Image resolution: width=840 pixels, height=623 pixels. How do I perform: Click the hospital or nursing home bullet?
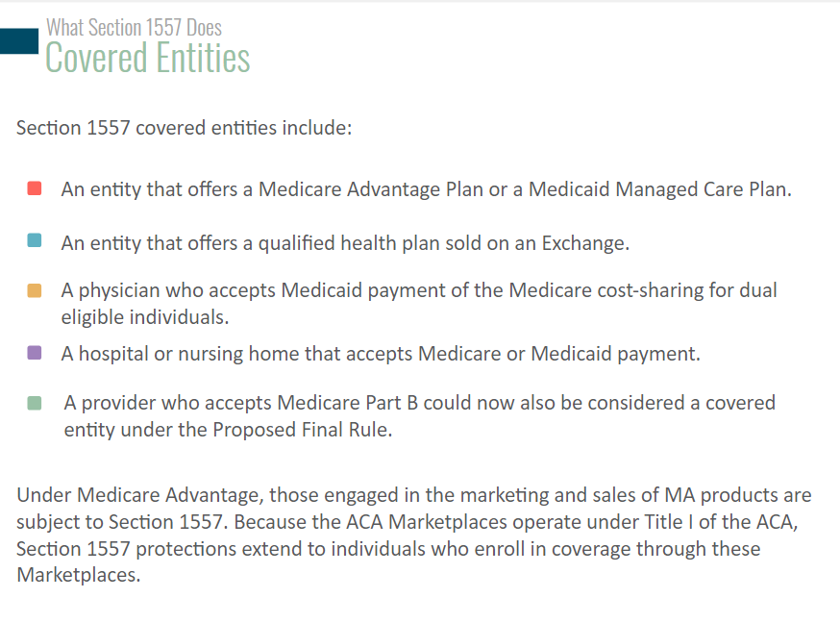point(381,354)
